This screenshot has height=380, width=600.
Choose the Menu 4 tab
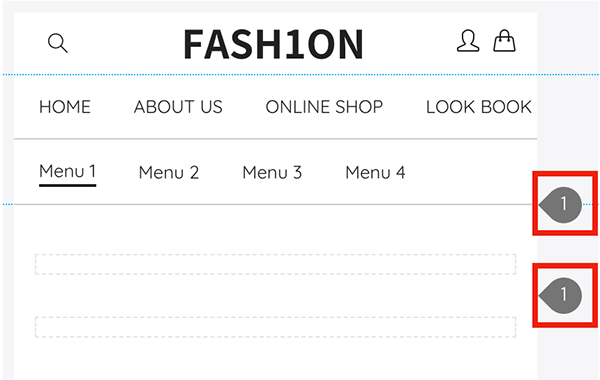375,173
